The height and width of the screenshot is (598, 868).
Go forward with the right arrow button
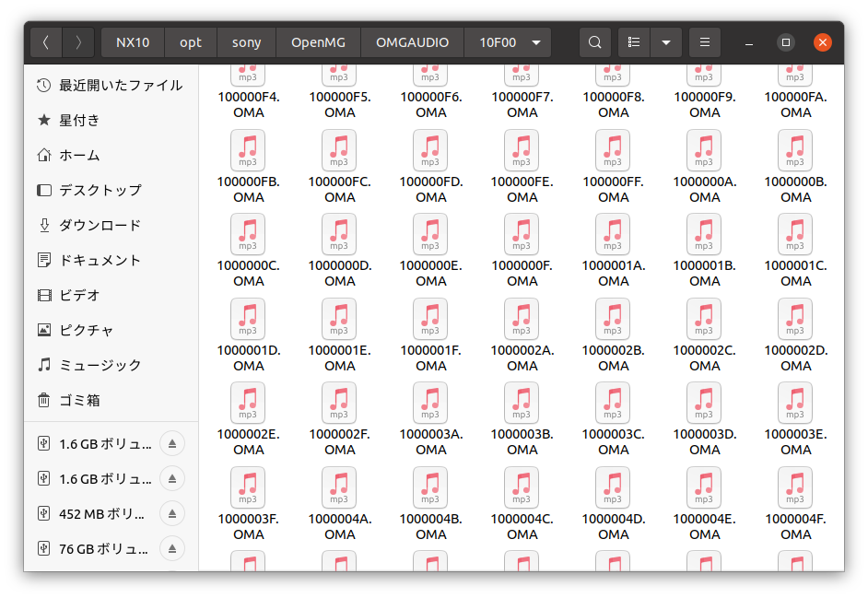click(x=78, y=42)
